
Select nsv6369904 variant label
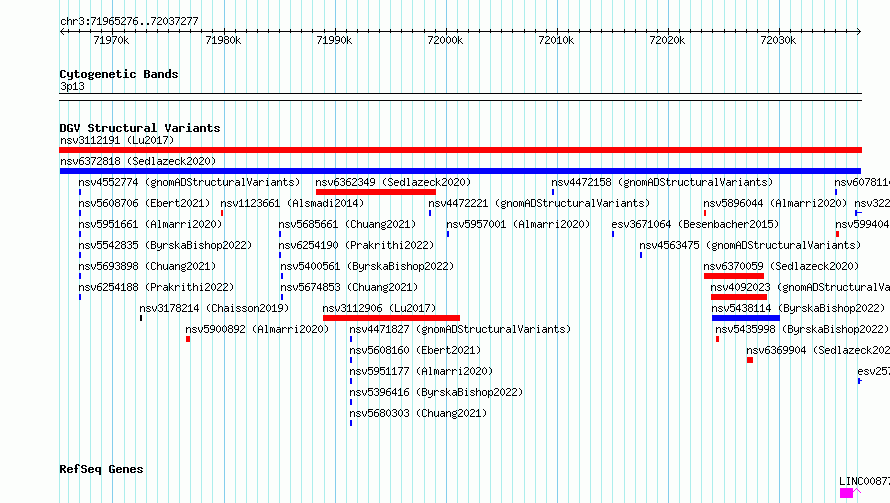pos(818,350)
